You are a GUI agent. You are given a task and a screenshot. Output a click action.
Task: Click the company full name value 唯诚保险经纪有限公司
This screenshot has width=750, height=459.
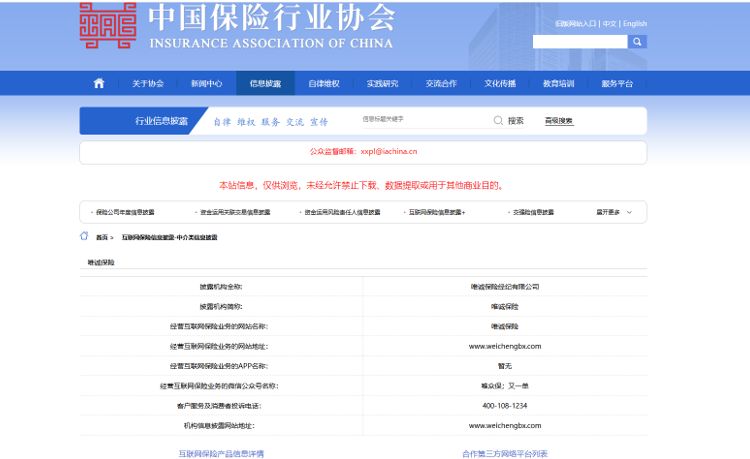coord(505,287)
